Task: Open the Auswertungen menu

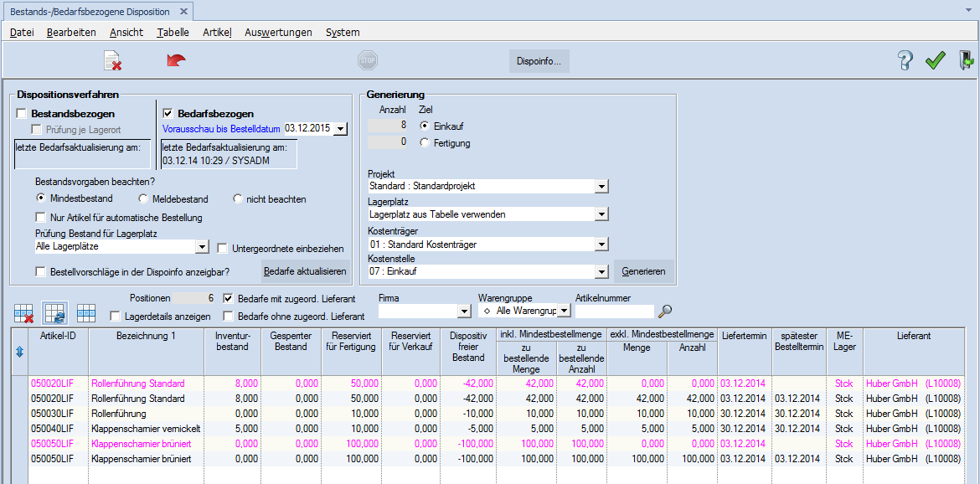Action: coord(278,32)
